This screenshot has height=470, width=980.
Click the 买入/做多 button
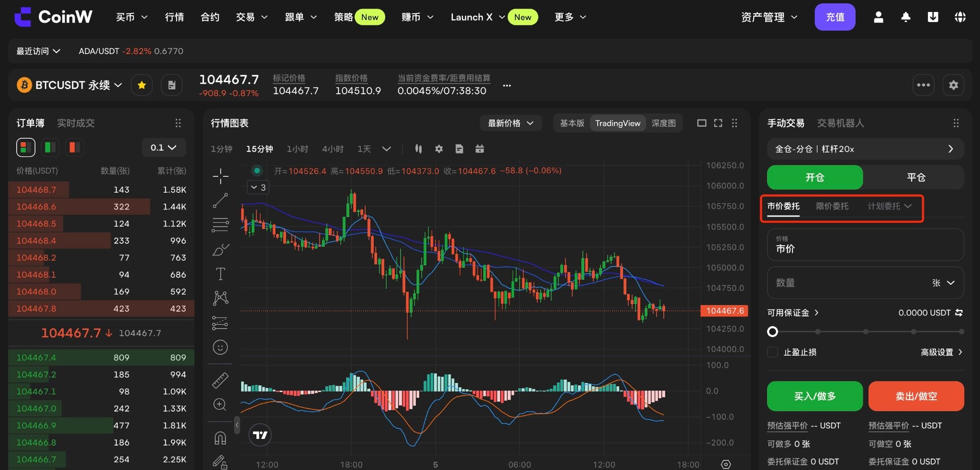pyautogui.click(x=815, y=396)
